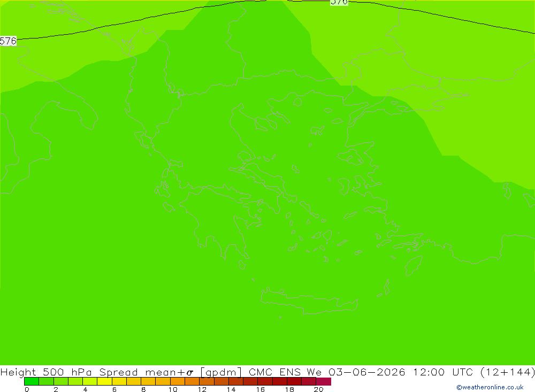Click the legend number 4
This screenshot has height=392, width=535.
tap(85, 389)
